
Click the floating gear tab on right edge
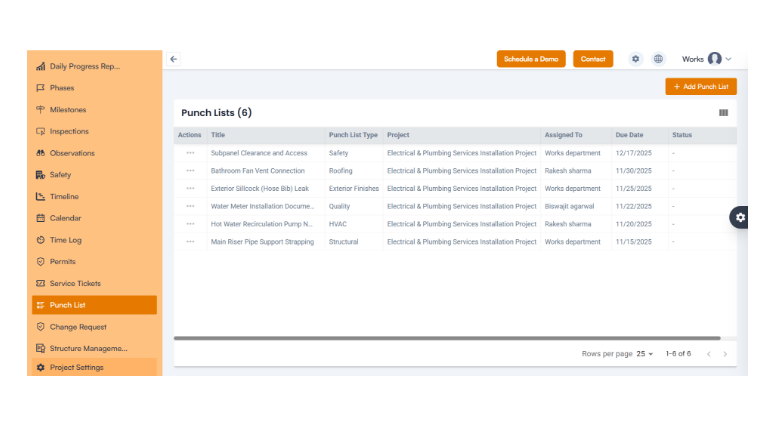(x=740, y=217)
